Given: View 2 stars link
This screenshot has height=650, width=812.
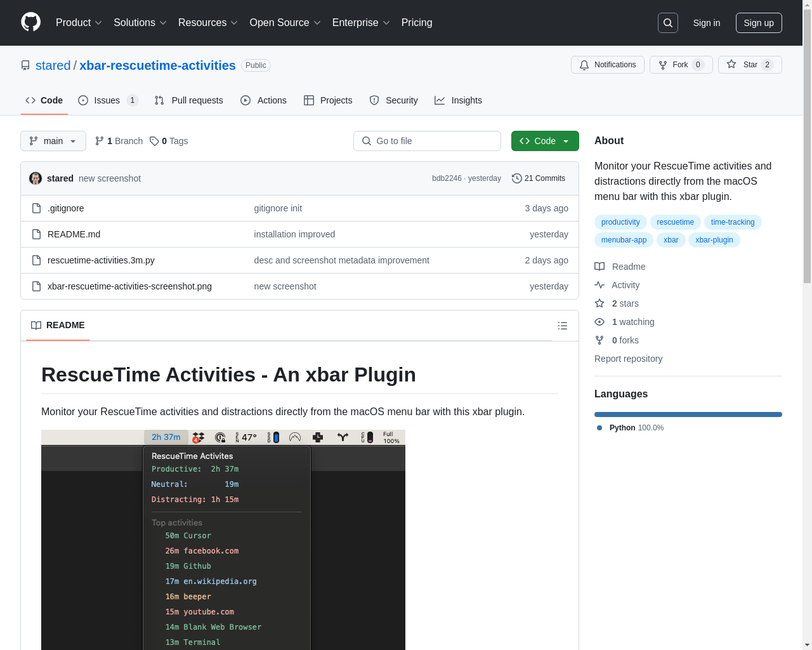Looking at the screenshot, I should tap(617, 303).
